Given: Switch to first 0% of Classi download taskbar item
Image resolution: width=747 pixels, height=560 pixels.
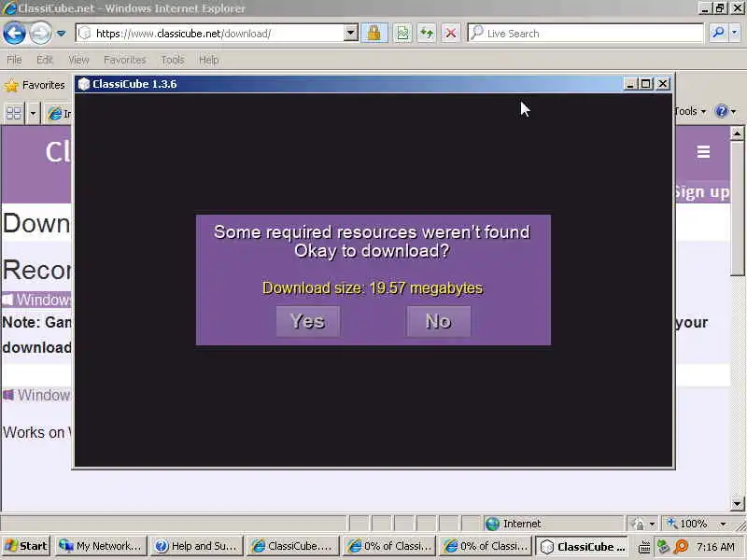Looking at the screenshot, I should [x=389, y=546].
